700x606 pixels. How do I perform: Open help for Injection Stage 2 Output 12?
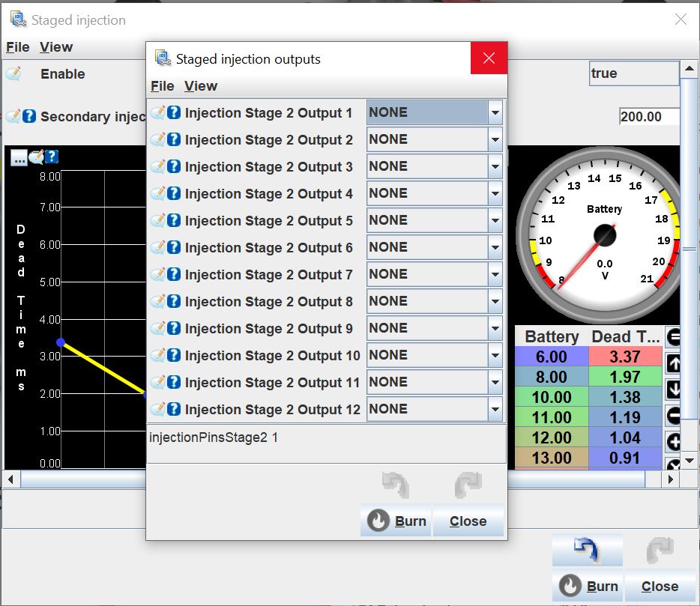pyautogui.click(x=174, y=410)
